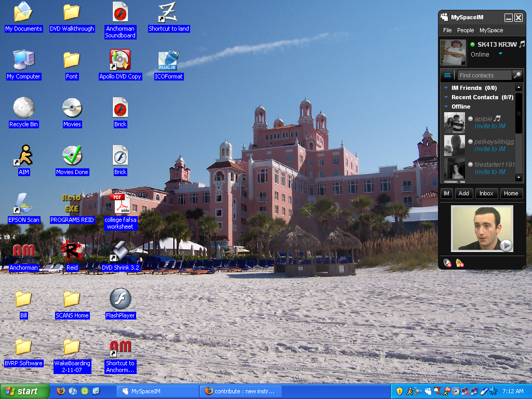Click the AIM running-man icon in system tray
The image size is (532, 399).
point(410,391)
